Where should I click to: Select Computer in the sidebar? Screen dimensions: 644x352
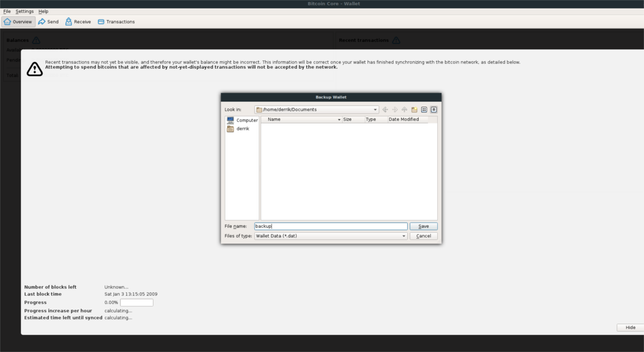(242, 120)
